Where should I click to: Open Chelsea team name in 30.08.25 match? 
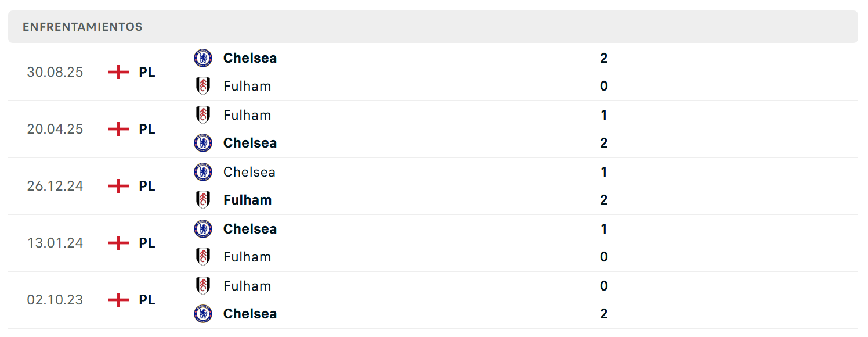coord(250,58)
